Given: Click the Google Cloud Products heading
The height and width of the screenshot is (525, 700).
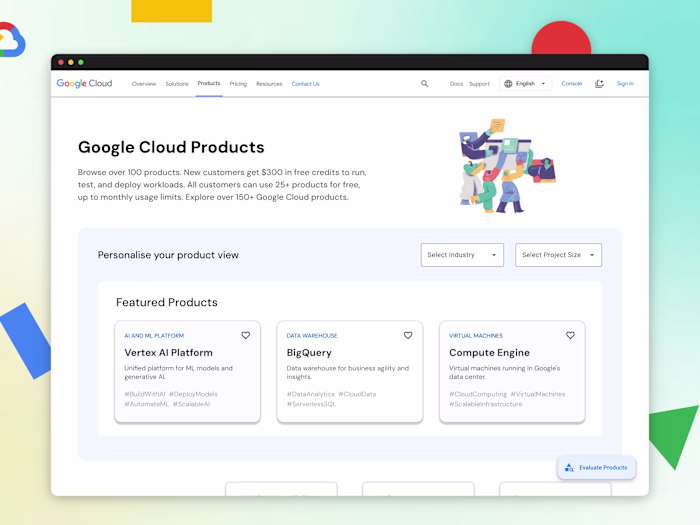Looking at the screenshot, I should point(171,147).
